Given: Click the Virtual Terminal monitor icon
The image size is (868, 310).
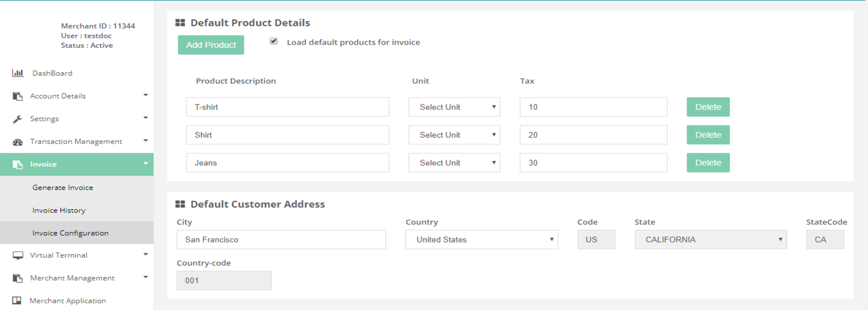Looking at the screenshot, I should click(18, 255).
